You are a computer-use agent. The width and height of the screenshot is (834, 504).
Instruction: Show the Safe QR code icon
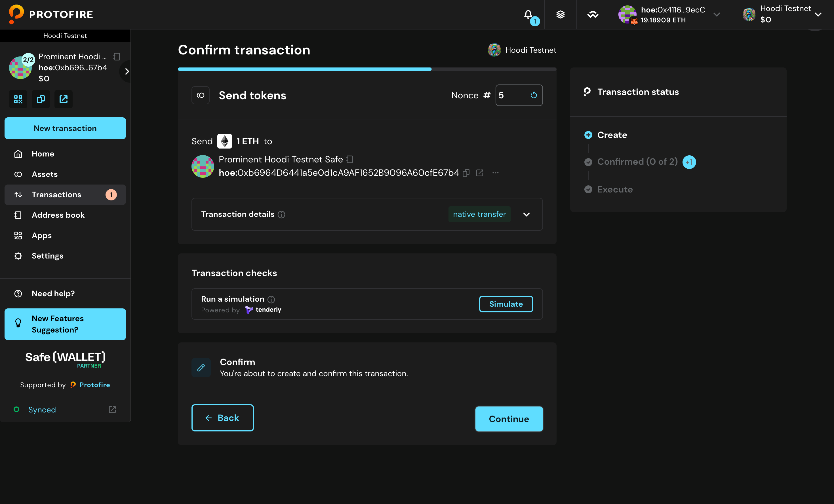[x=18, y=99]
